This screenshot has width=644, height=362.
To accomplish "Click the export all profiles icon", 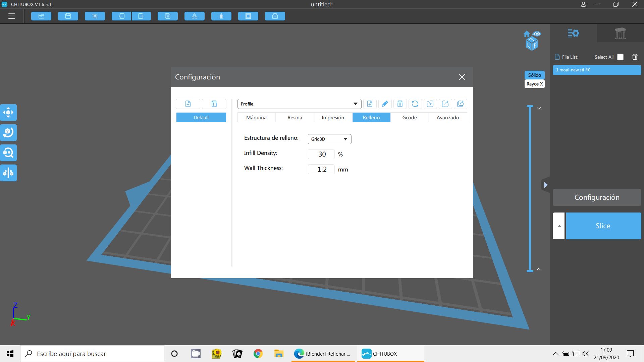I will [x=460, y=104].
